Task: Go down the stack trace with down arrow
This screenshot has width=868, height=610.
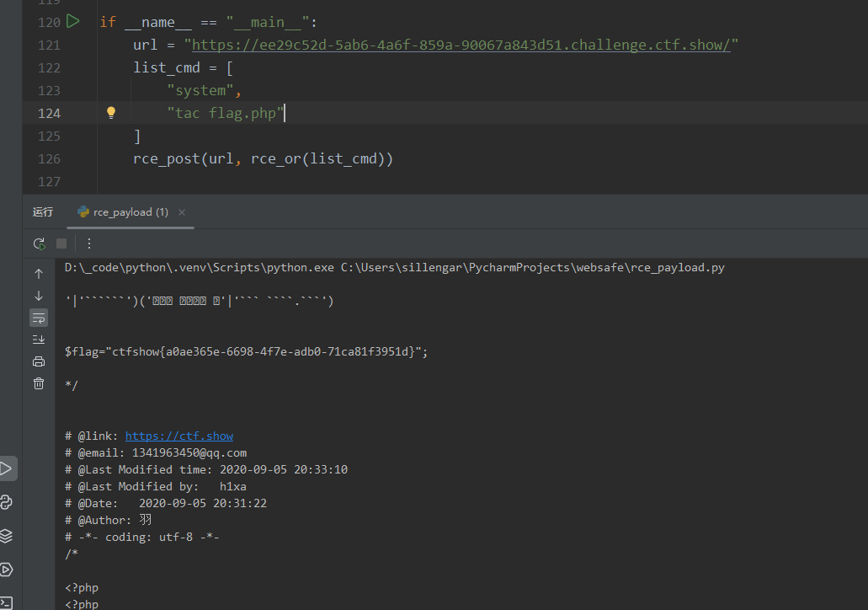Action: 39,296
